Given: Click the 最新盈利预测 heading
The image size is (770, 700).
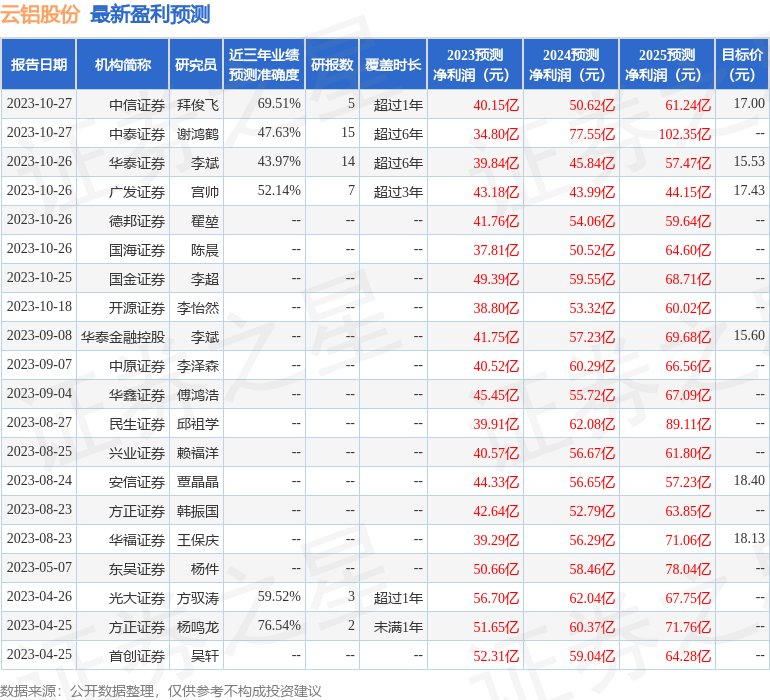Looking at the screenshot, I should (150, 14).
